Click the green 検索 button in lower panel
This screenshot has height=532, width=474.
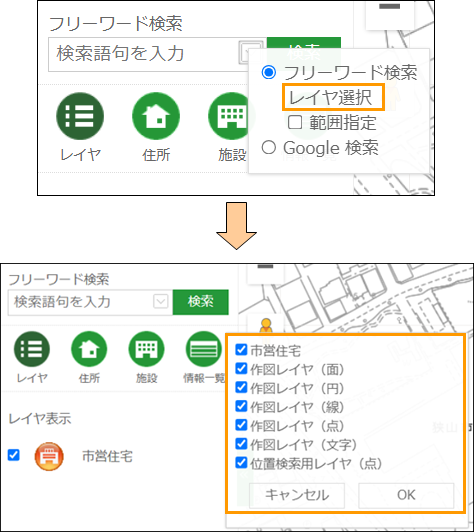pos(201,302)
